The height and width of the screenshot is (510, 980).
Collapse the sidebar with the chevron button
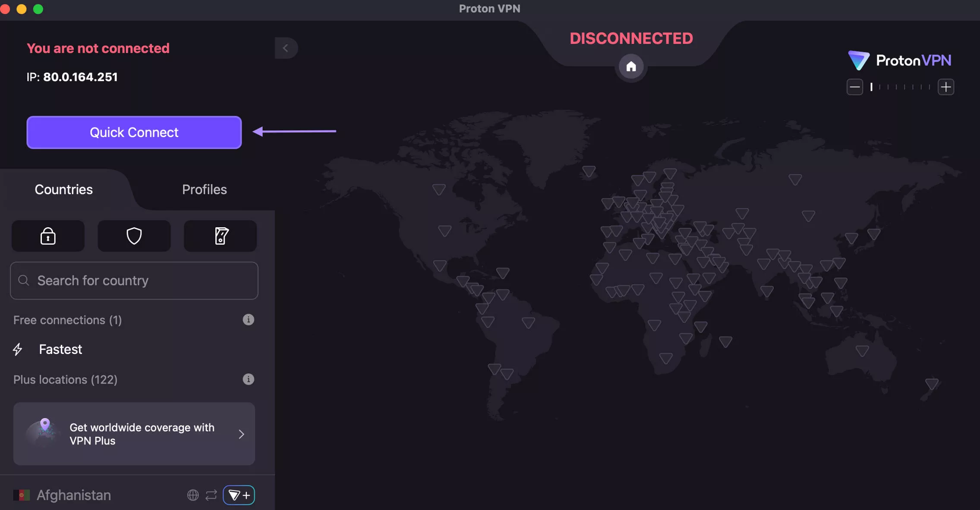click(x=286, y=48)
